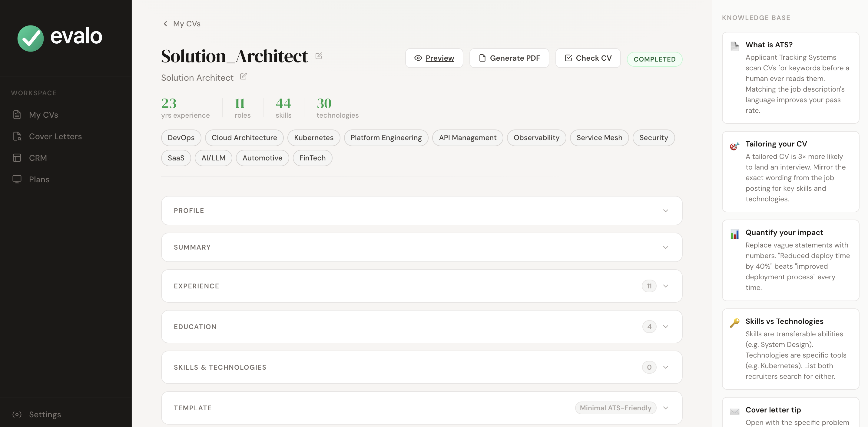
Task: Select the Kubernetes tag chip
Action: [x=313, y=138]
